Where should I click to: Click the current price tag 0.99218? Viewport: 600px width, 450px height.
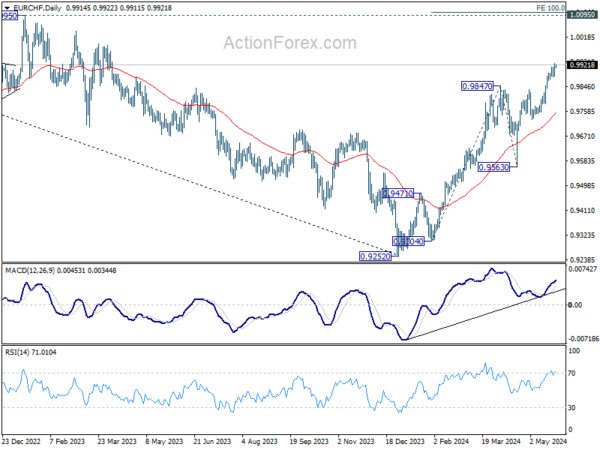pos(582,65)
